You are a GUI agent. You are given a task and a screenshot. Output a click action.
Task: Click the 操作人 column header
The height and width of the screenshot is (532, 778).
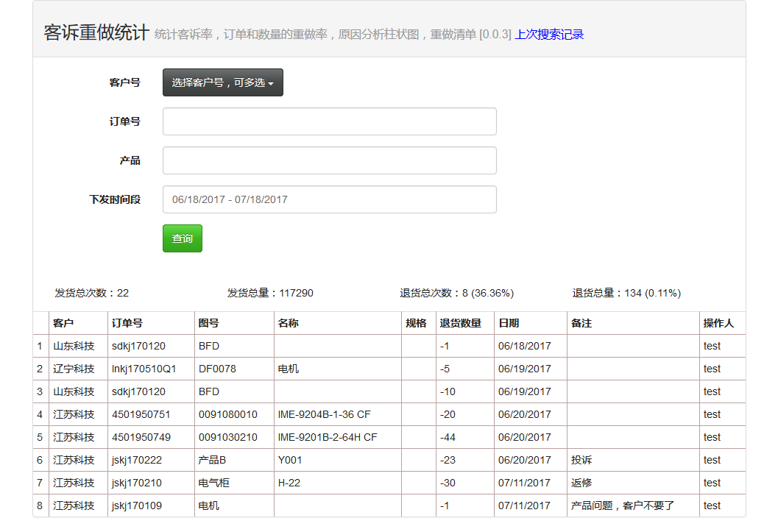coord(718,323)
